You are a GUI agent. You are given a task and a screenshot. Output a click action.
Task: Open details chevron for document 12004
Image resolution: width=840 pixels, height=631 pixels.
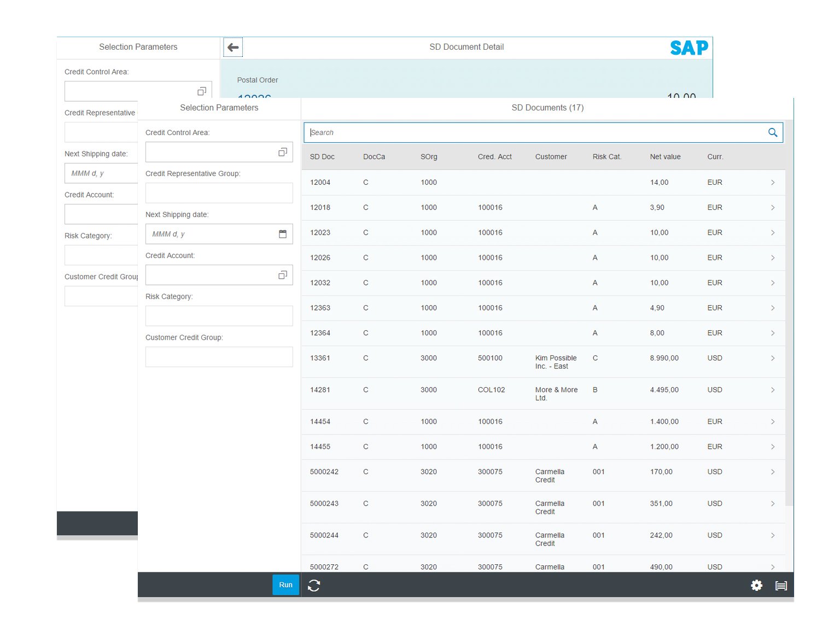(x=773, y=183)
